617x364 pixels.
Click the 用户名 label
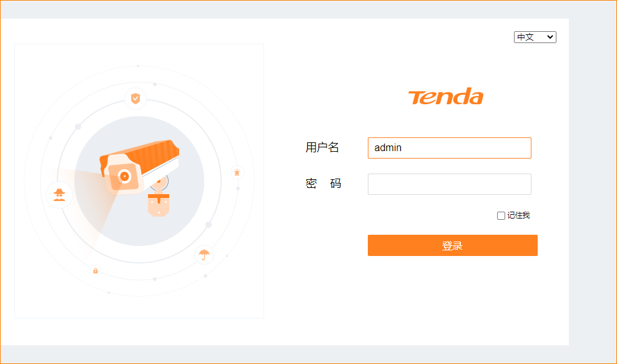(322, 147)
